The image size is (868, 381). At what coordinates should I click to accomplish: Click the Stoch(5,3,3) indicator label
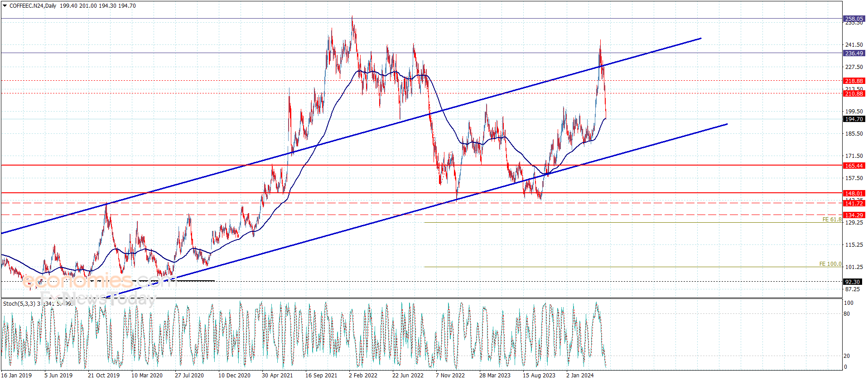(x=19, y=303)
